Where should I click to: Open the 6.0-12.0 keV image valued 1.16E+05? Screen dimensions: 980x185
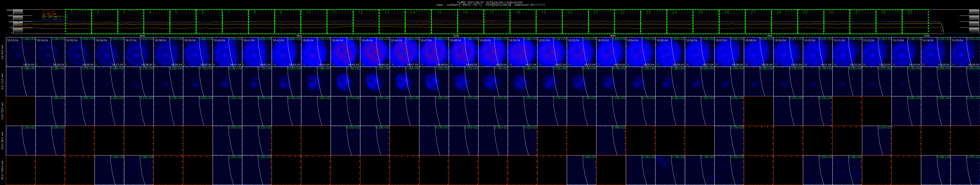click(345, 81)
